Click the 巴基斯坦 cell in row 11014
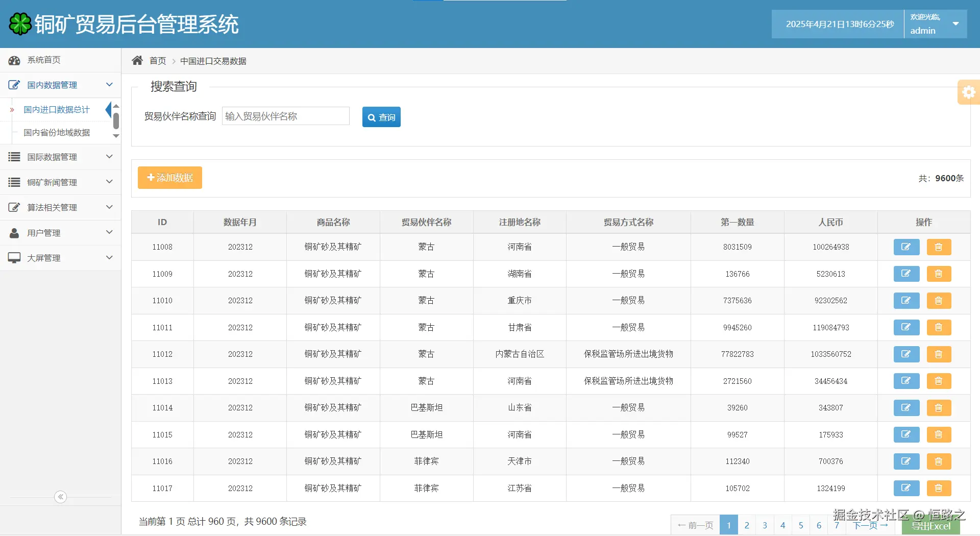Image resolution: width=980 pixels, height=536 pixels. point(427,408)
